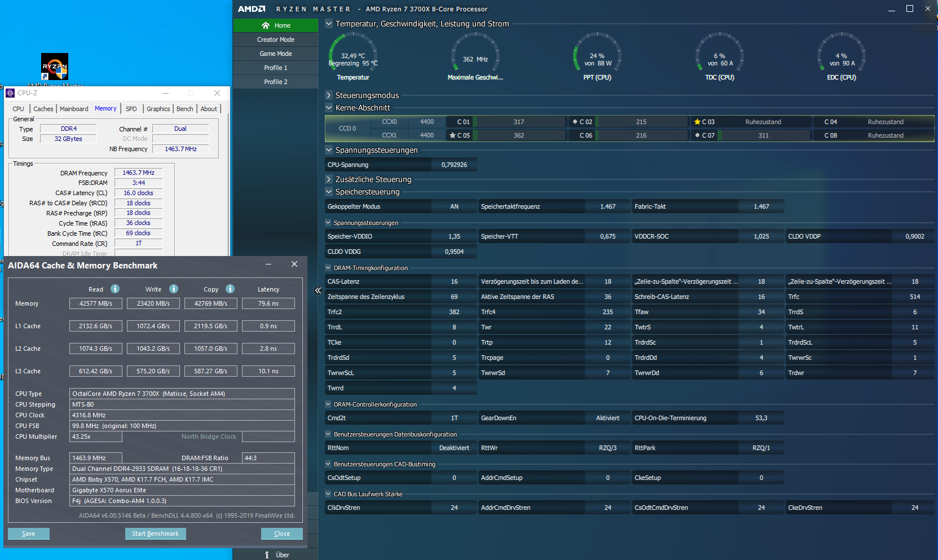Switch to Game Mode in Ryzen Master

tap(275, 54)
